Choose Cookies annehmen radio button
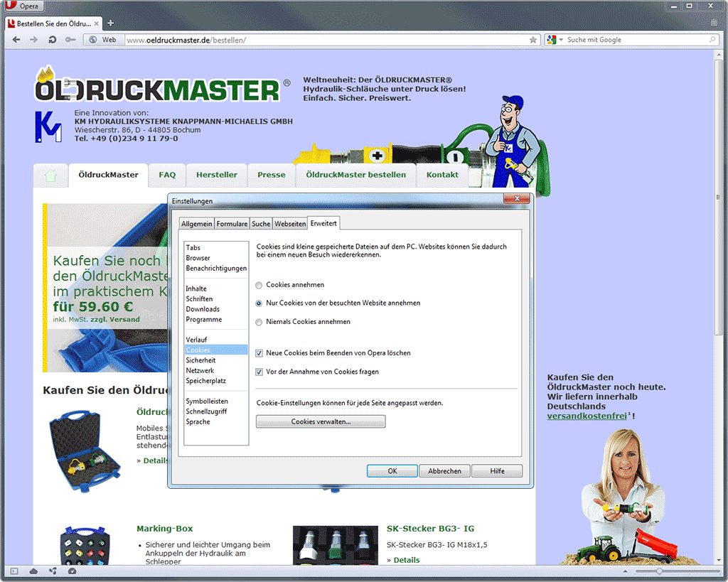 [x=259, y=285]
